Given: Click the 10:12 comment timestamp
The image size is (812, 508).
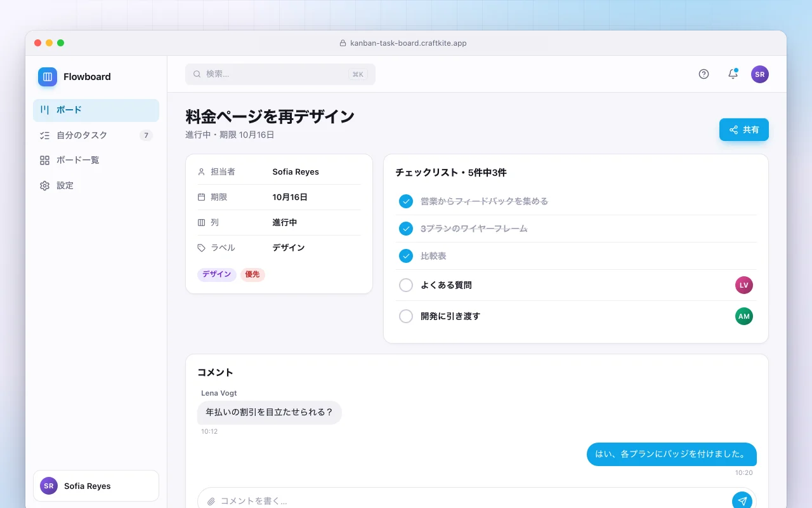Looking at the screenshot, I should coord(209,432).
